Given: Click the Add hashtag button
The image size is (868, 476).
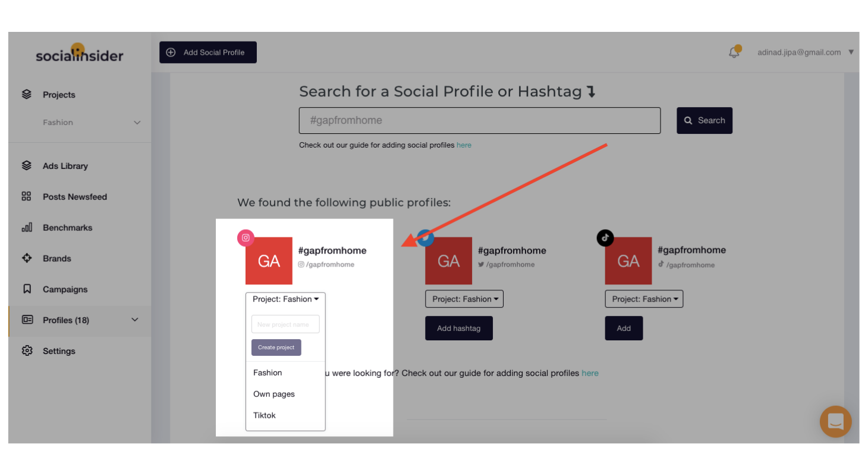Looking at the screenshot, I should point(459,328).
